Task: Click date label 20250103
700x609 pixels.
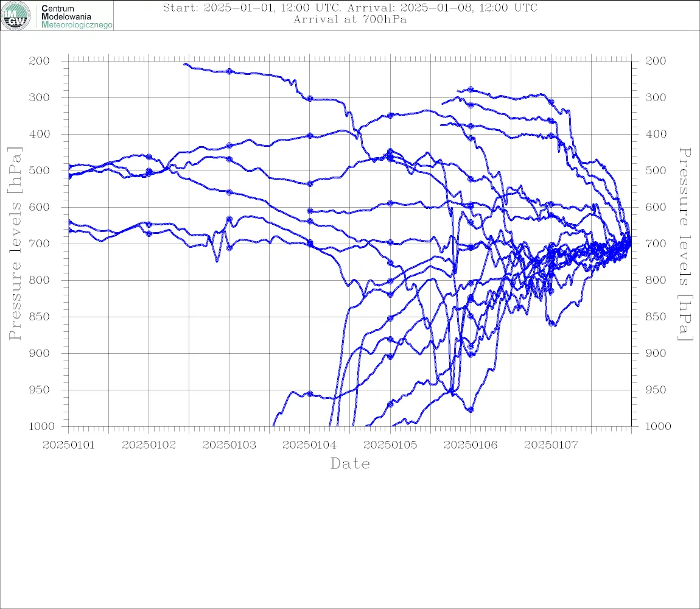Action: [x=229, y=445]
